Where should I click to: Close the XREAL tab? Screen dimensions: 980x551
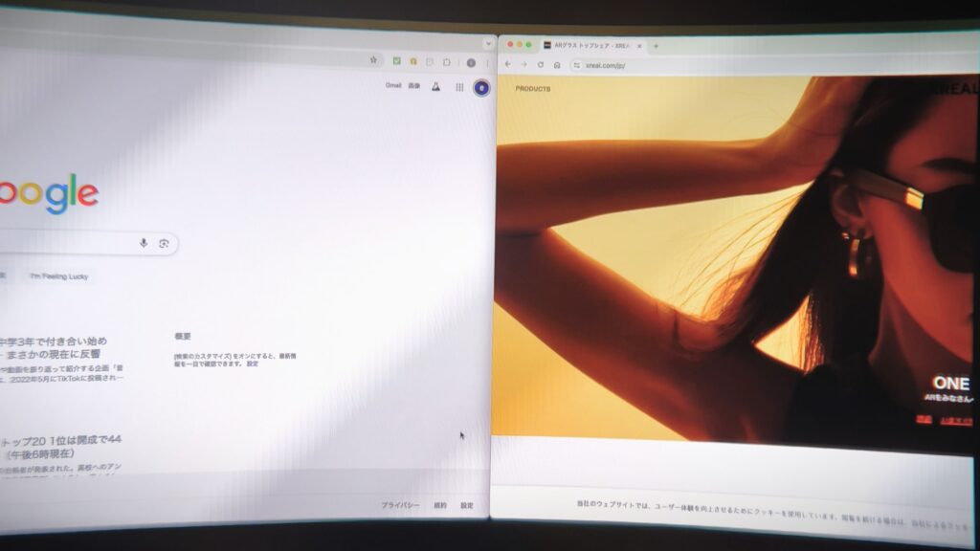[x=639, y=46]
